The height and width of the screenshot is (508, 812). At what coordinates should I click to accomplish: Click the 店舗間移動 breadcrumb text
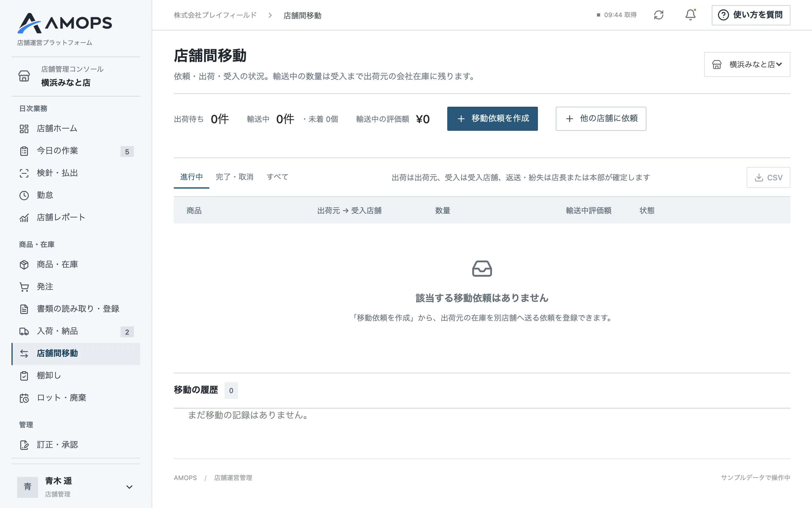click(302, 16)
